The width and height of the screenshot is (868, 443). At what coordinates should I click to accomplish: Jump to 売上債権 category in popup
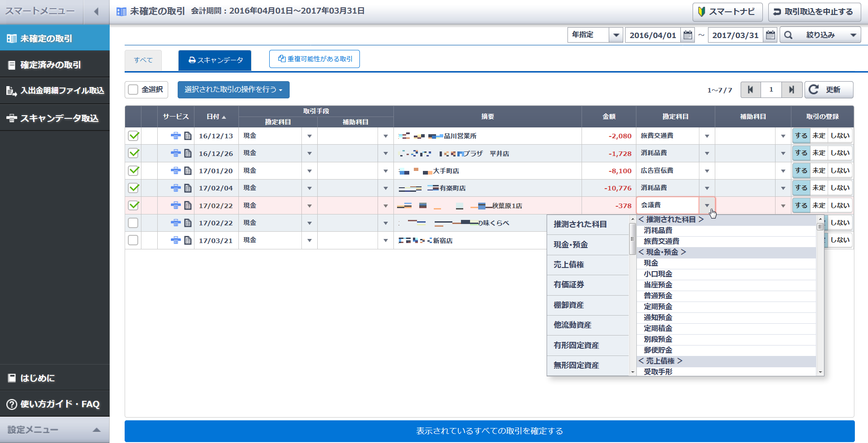click(588, 264)
